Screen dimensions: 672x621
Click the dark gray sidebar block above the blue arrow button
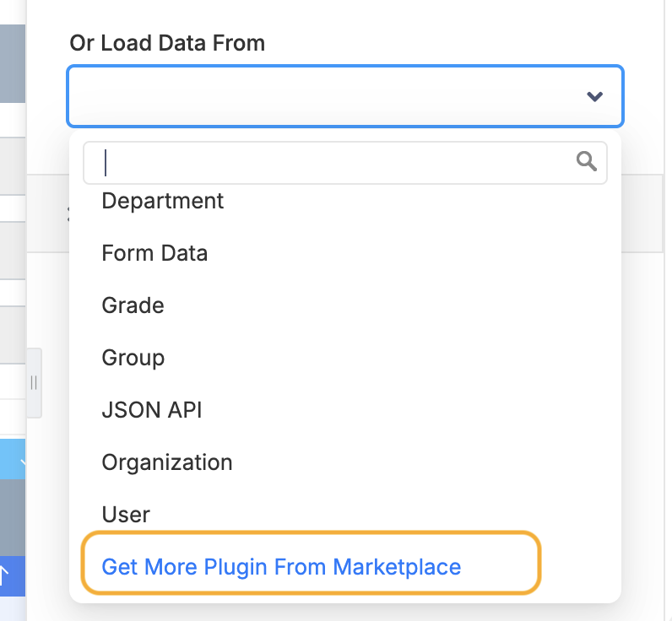point(12,516)
